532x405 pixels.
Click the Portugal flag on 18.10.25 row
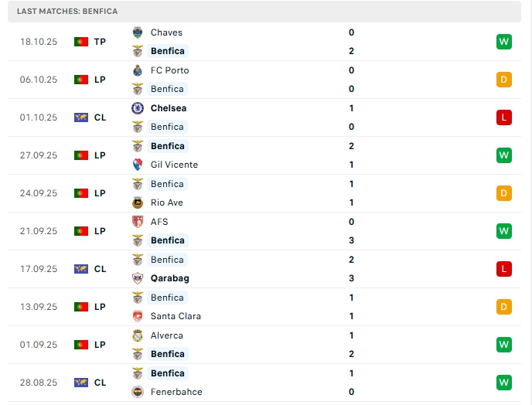coord(81,42)
